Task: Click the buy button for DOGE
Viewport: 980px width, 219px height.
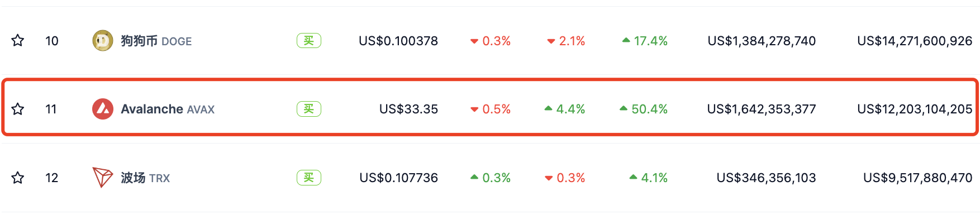Action: click(309, 41)
